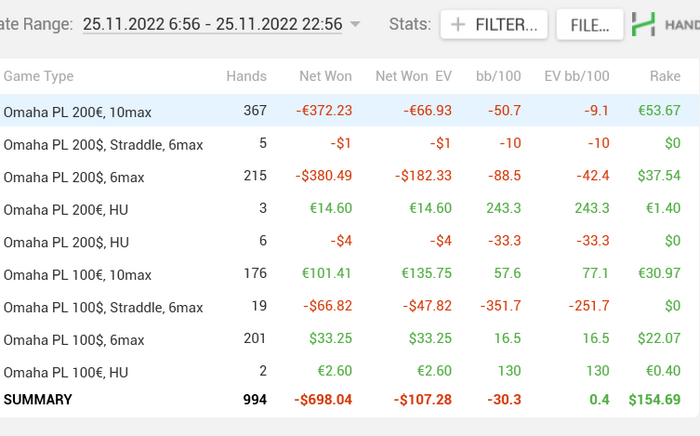Image resolution: width=700 pixels, height=436 pixels.
Task: Sort table by Net Won column
Action: point(325,76)
